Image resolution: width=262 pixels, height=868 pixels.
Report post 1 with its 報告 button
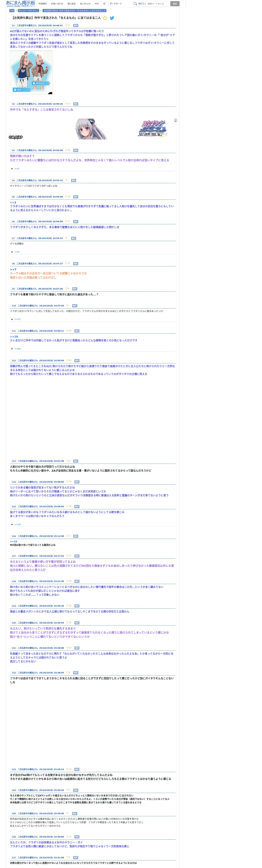pos(76,26)
